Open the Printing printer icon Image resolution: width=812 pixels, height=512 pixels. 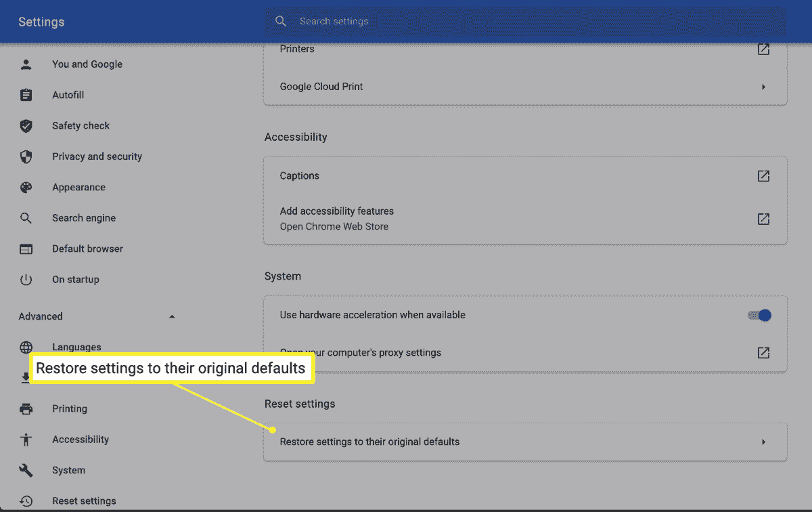[x=26, y=408]
